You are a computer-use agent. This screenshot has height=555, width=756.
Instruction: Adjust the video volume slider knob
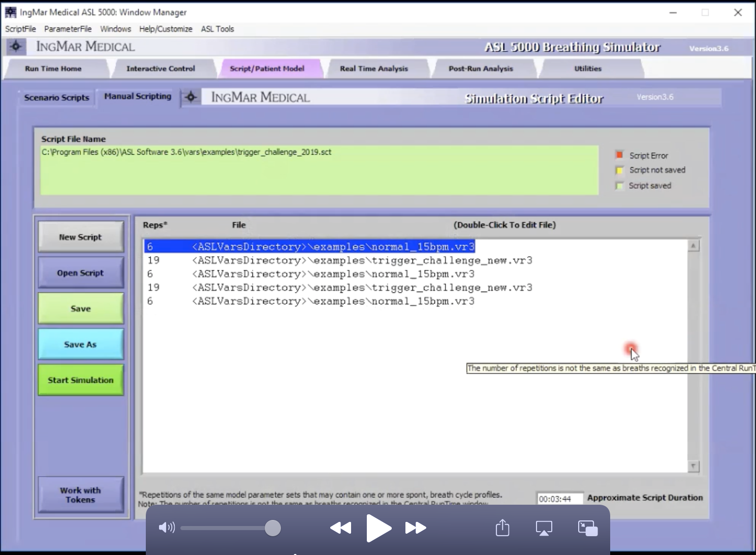pyautogui.click(x=273, y=528)
